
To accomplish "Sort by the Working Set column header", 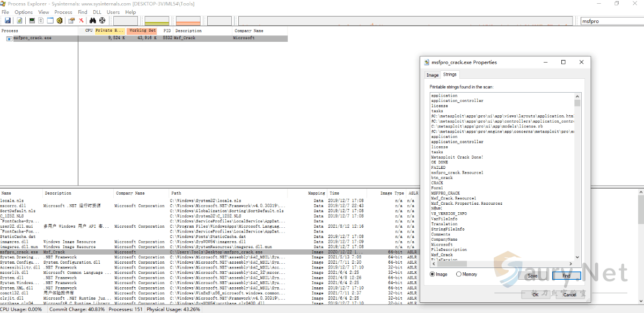I will pyautogui.click(x=142, y=31).
